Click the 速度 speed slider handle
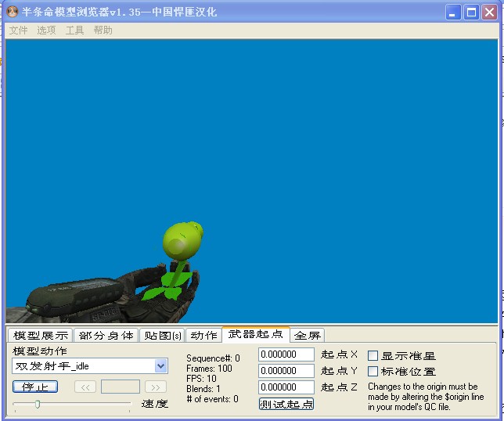The height and width of the screenshot is (421, 504). click(x=38, y=404)
